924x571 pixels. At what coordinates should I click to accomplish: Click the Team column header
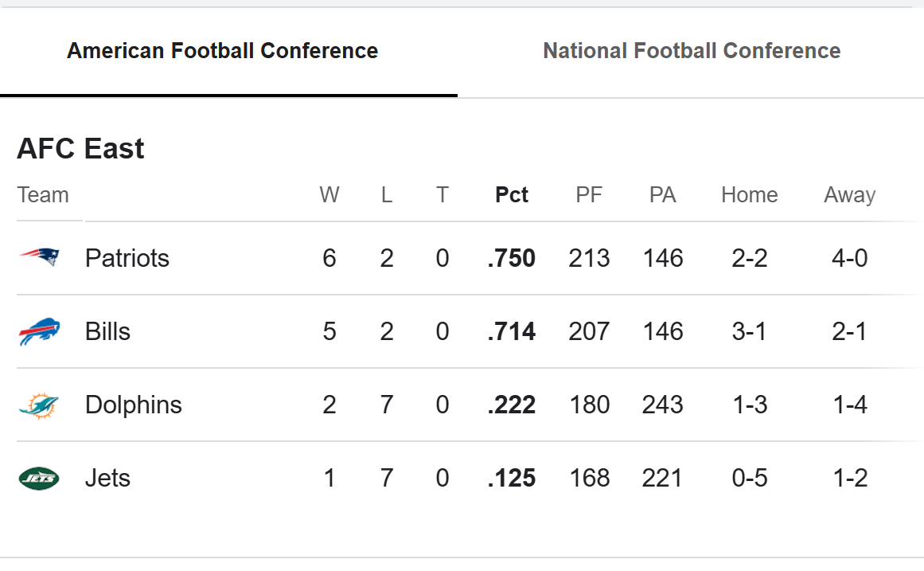[x=43, y=195]
